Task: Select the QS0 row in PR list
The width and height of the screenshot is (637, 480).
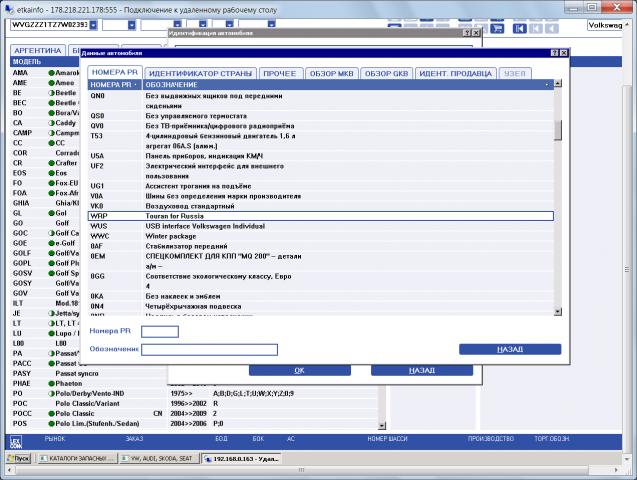Action: pyautogui.click(x=321, y=116)
